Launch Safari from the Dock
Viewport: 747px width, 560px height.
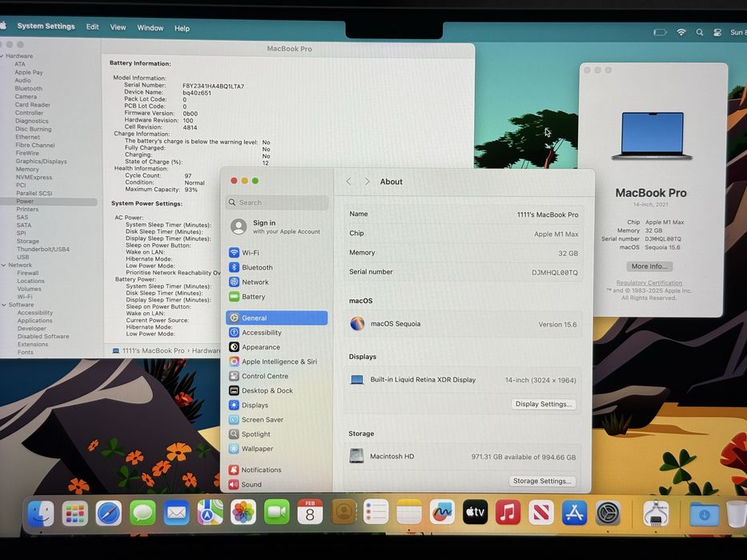tap(109, 514)
